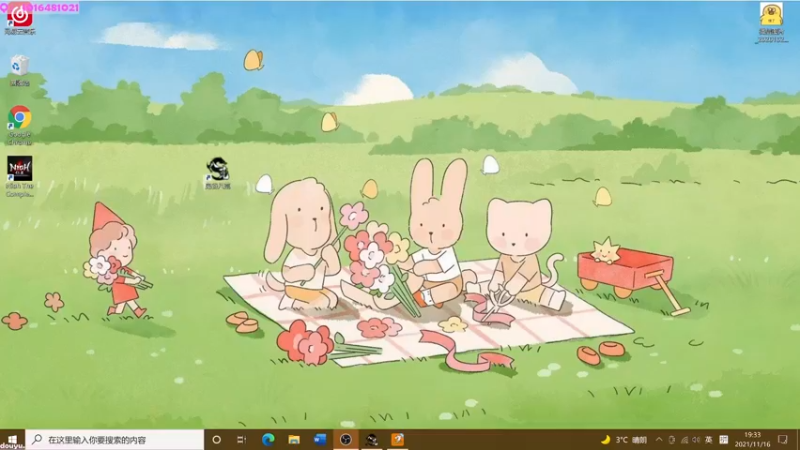800x450 pixels.
Task: Open the notification center icon
Action: [x=783, y=439]
